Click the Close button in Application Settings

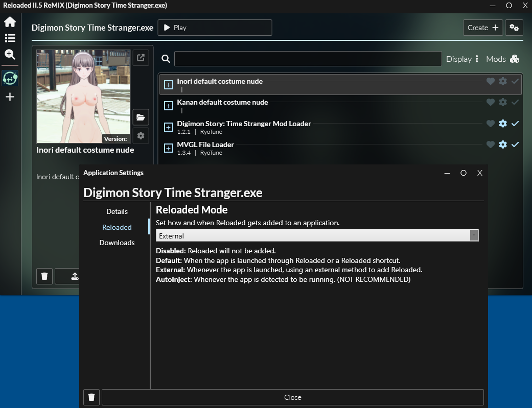pyautogui.click(x=292, y=397)
